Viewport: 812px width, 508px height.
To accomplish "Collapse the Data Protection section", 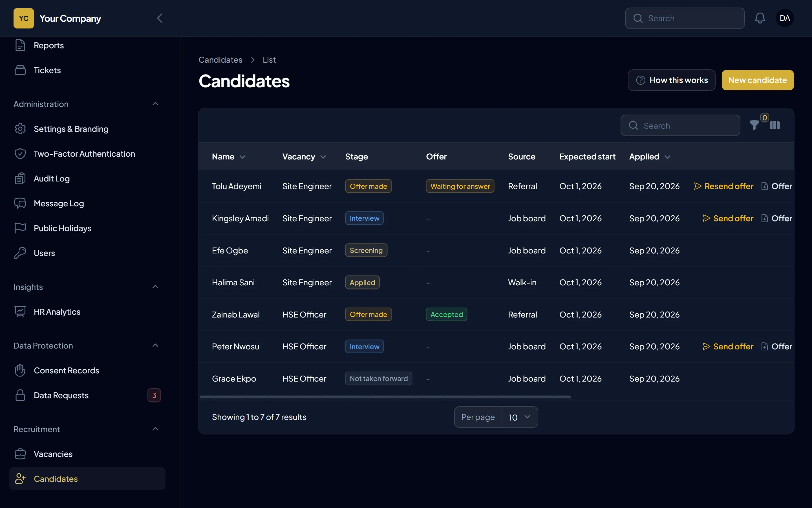I will pos(155,345).
